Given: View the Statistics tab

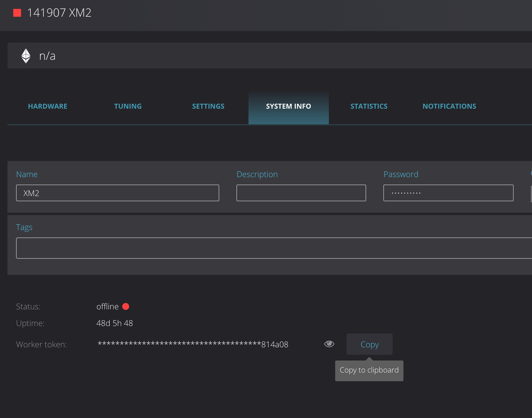Looking at the screenshot, I should tap(369, 106).
